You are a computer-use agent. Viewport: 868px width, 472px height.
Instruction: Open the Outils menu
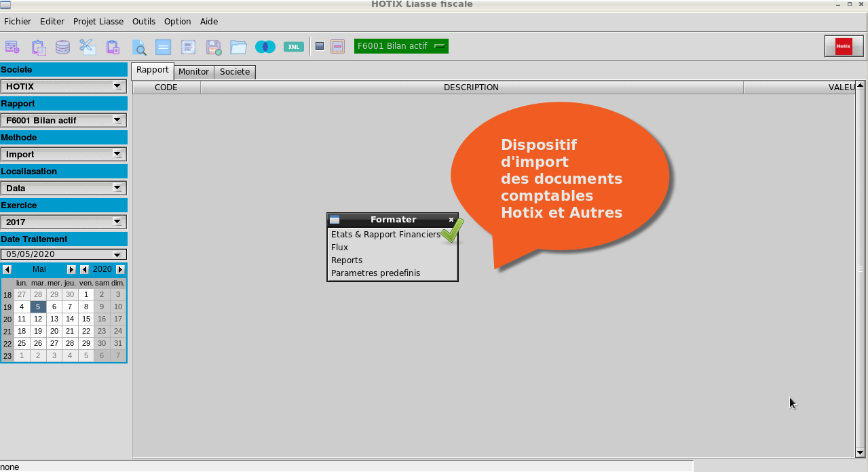click(x=143, y=21)
